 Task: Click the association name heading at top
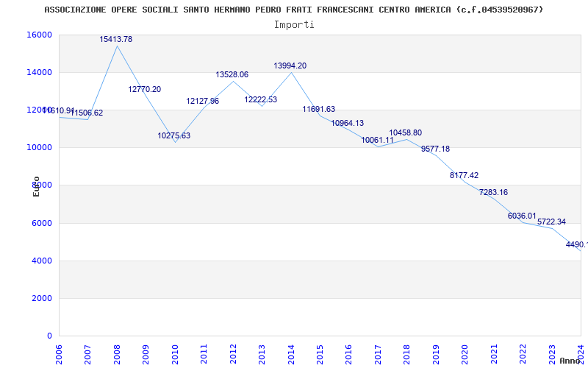point(293,10)
